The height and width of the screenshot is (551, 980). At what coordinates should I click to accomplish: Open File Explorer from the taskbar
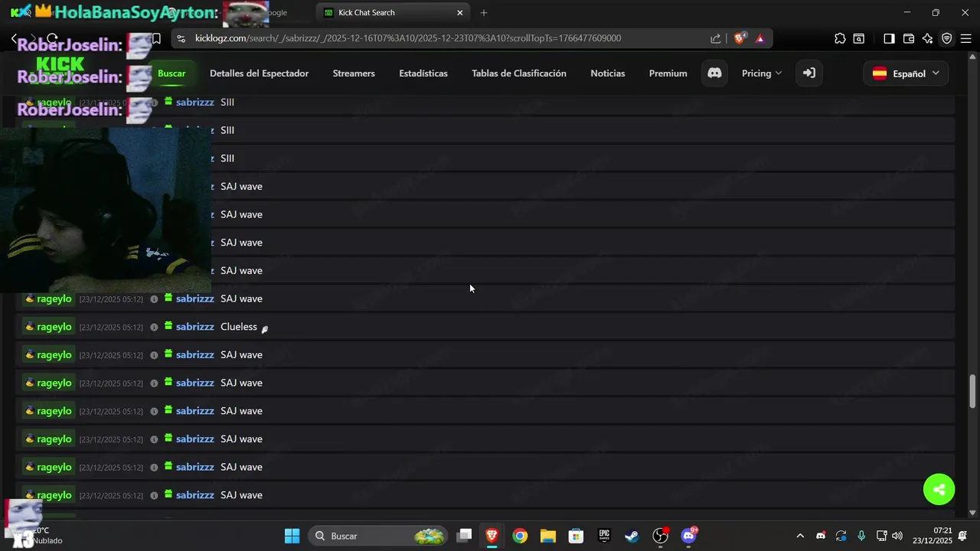(547, 536)
